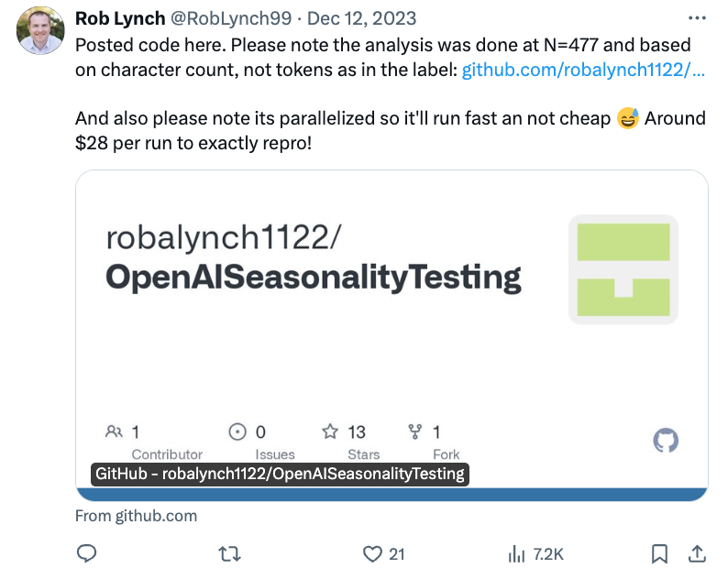Click the green repository identicon image
The image size is (728, 579).
coord(623,269)
